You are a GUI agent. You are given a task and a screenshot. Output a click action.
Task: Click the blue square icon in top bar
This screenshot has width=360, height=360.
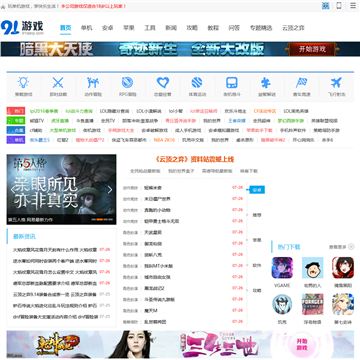[325, 6]
